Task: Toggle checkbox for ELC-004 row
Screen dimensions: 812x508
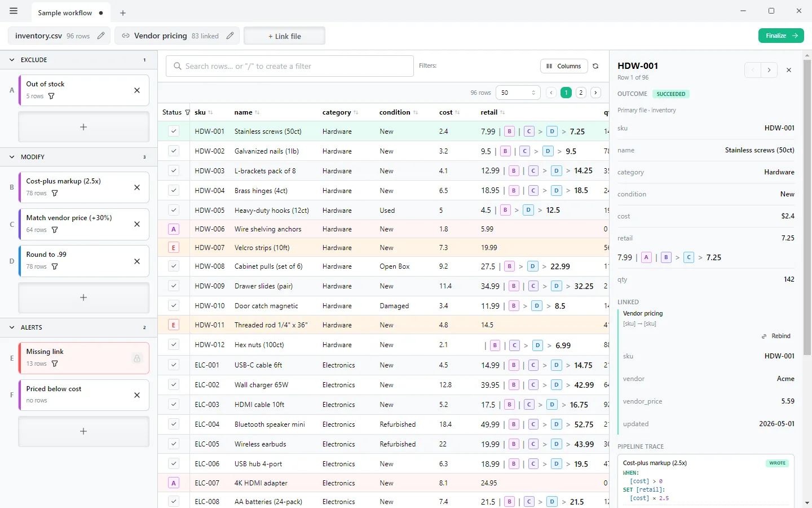Action: [174, 424]
